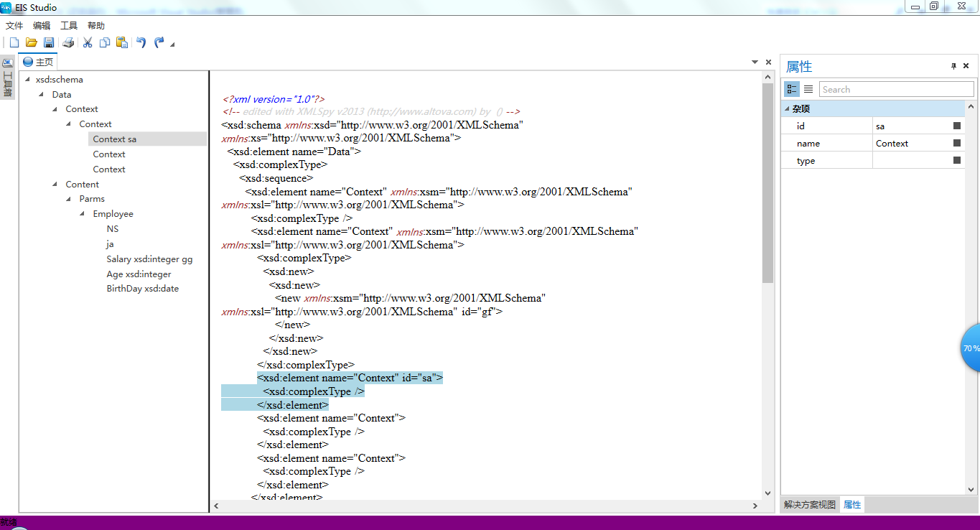Image resolution: width=980 pixels, height=530 pixels.
Task: Select the BirthDay xsd:date tree item
Action: tap(143, 289)
